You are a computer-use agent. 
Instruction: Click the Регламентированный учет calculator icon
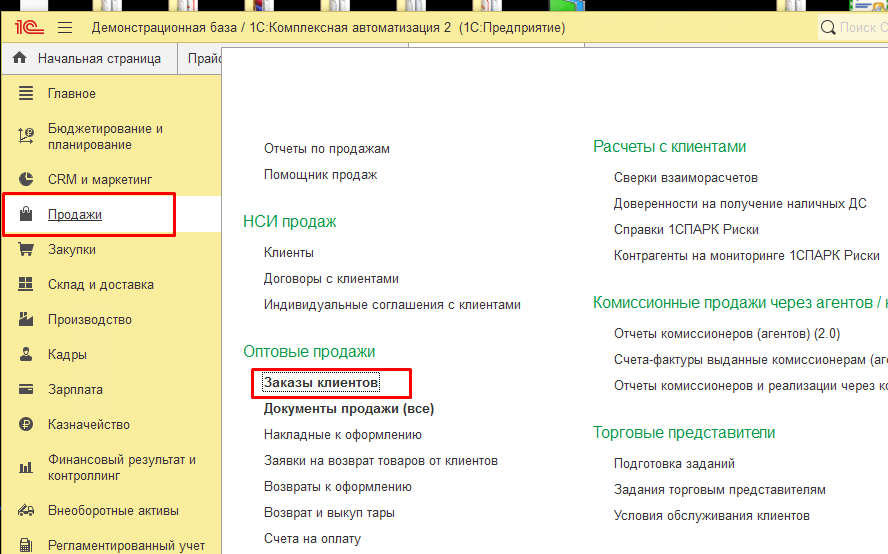[26, 545]
